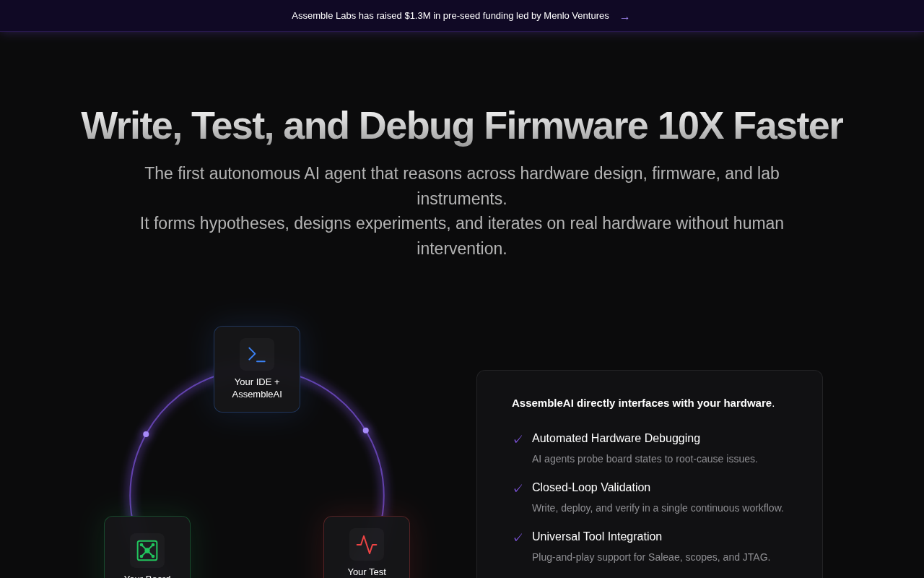Screen dimensions: 924x578
Task: Click the "Automated Hardware Debugging" title
Action: [616, 439]
